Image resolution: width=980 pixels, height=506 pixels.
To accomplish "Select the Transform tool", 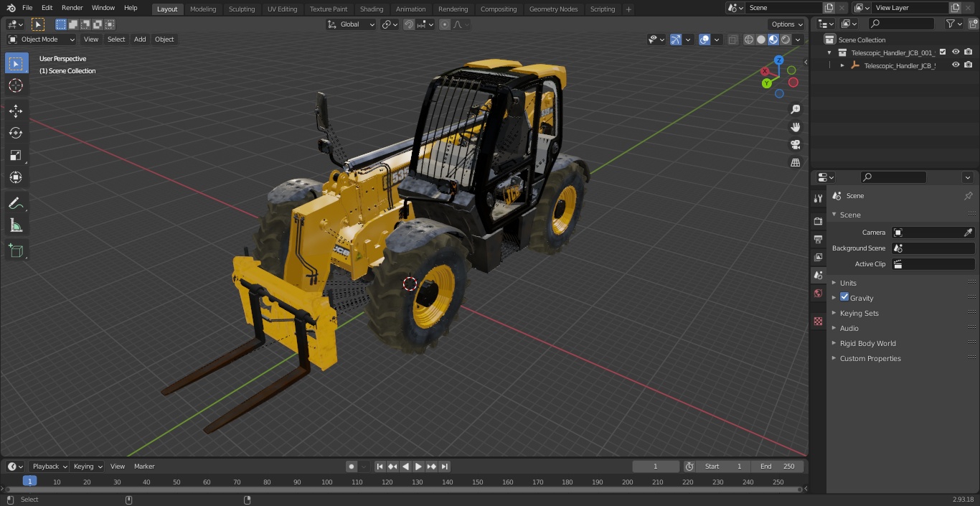I will click(x=16, y=177).
